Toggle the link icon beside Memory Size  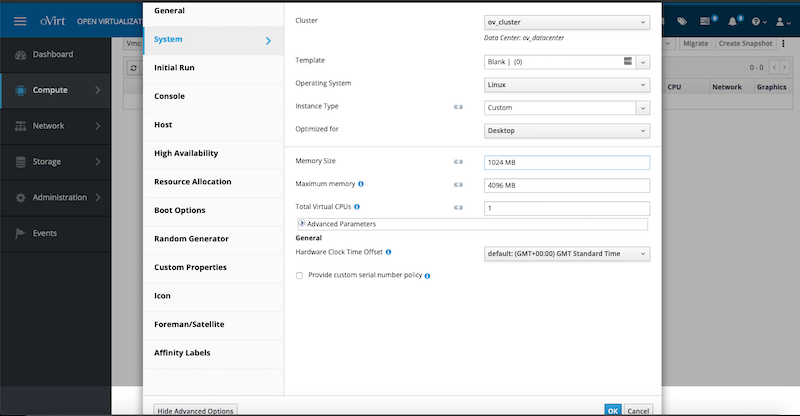(458, 162)
